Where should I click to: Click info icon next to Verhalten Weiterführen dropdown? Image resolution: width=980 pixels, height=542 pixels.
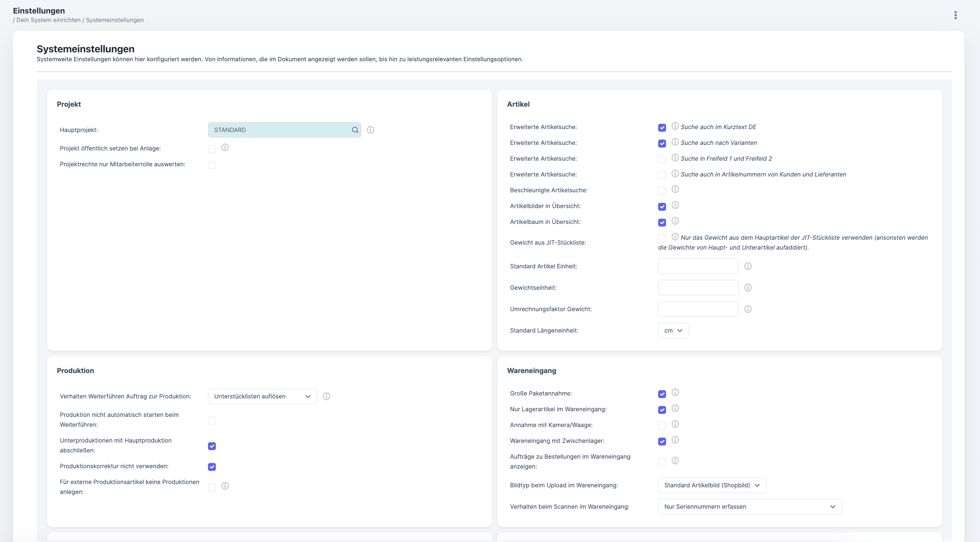tap(326, 396)
